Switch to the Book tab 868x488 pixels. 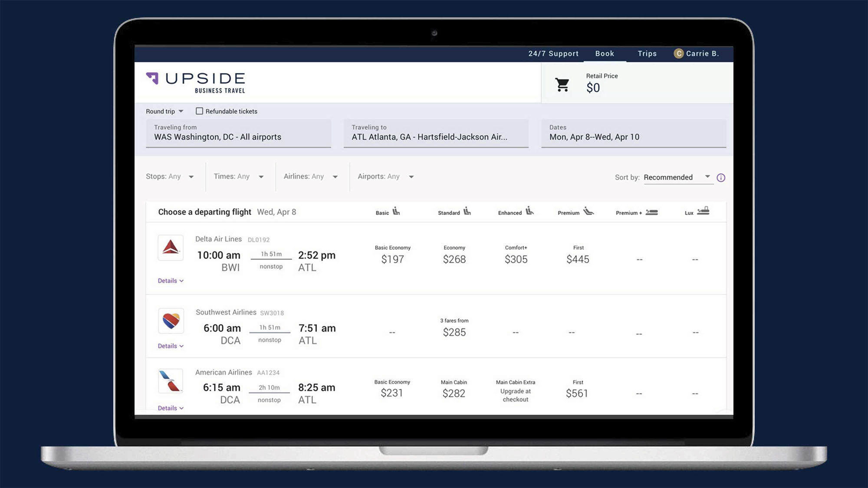605,53
